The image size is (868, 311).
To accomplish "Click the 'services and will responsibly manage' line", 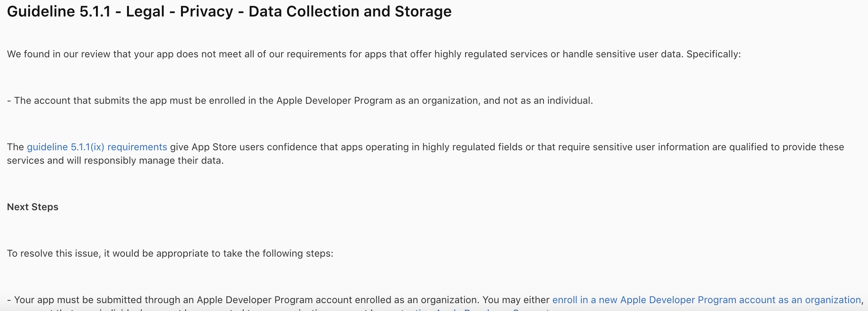I will pos(115,160).
